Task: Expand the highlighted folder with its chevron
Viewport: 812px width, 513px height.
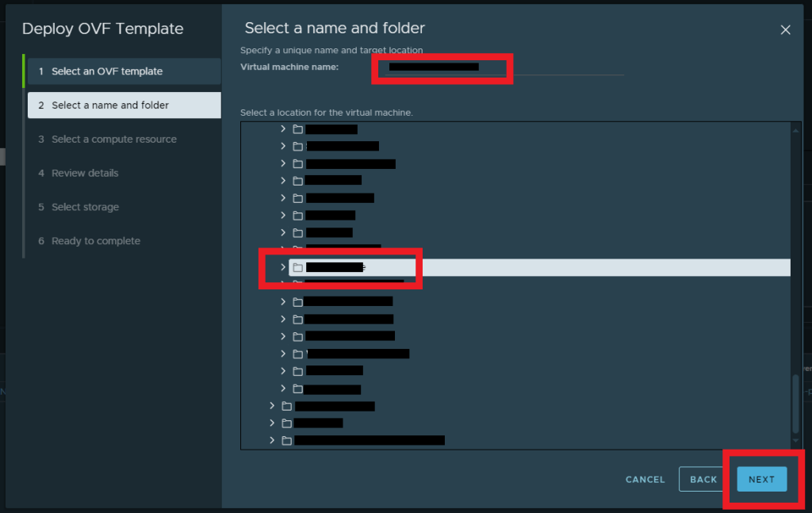Action: pos(283,267)
